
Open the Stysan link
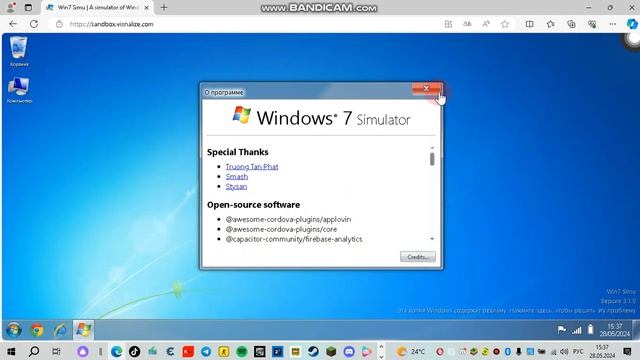[x=236, y=187]
